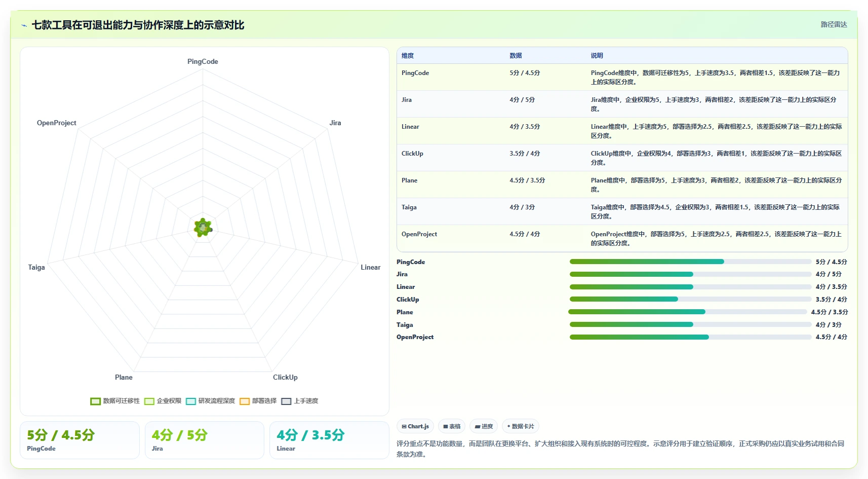The height and width of the screenshot is (479, 868).
Task: Click the Plane radar axis label
Action: pos(124,377)
